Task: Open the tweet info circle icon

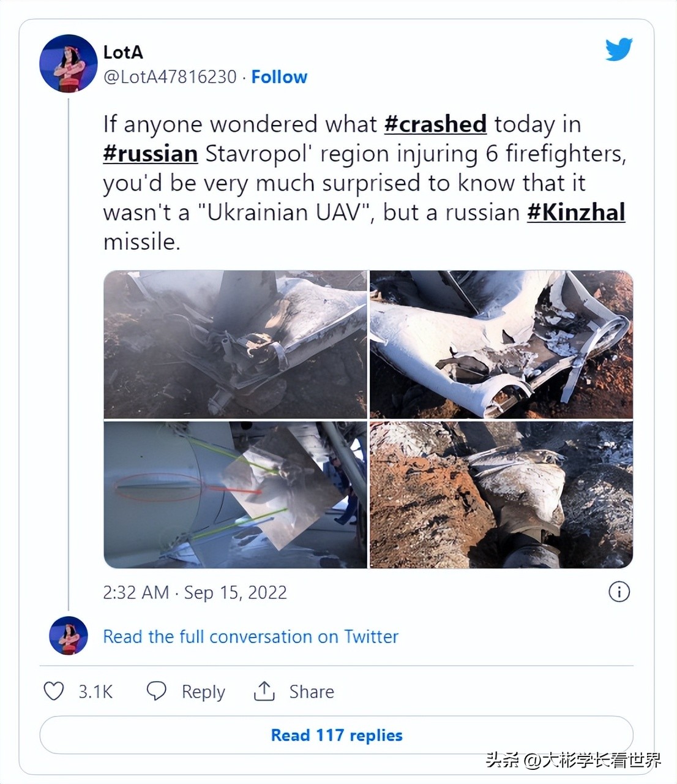Action: pos(619,592)
